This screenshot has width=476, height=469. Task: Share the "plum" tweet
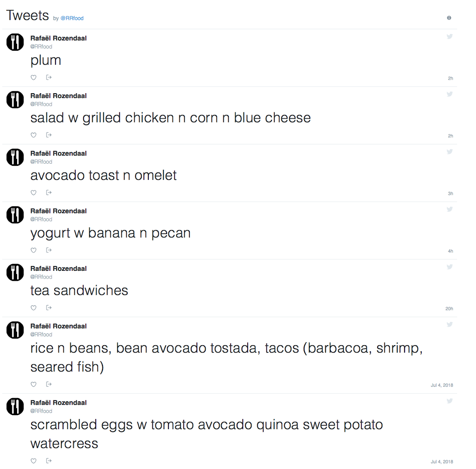[x=49, y=77]
